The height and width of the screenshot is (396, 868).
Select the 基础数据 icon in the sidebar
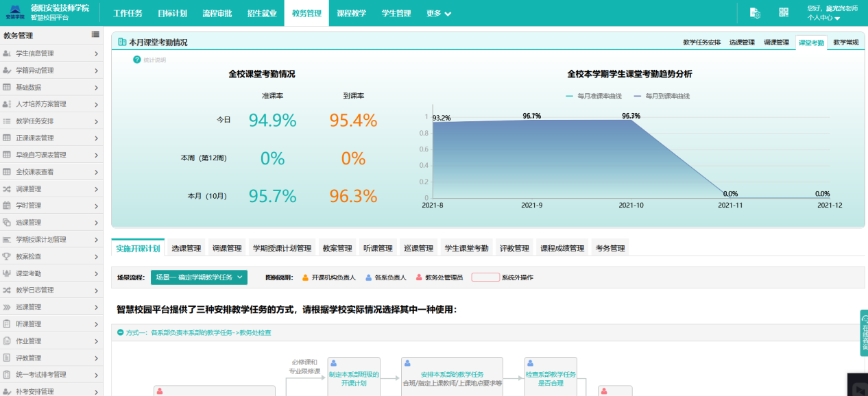(x=7, y=86)
